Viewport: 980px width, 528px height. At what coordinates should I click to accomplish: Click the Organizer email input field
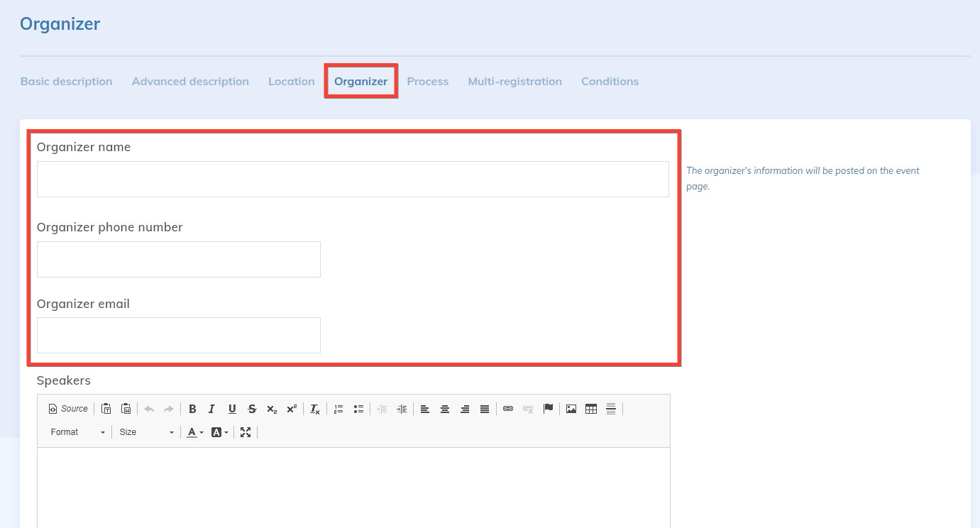click(x=179, y=335)
